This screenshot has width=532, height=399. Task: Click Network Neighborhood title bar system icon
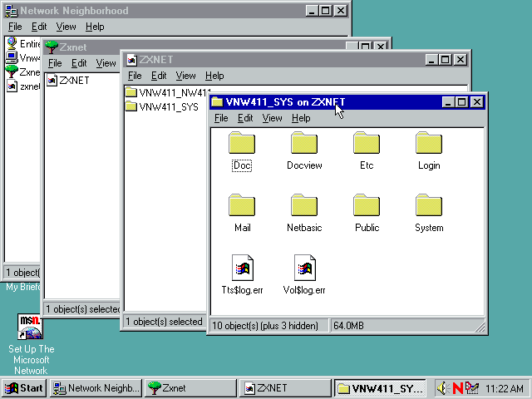(x=11, y=11)
